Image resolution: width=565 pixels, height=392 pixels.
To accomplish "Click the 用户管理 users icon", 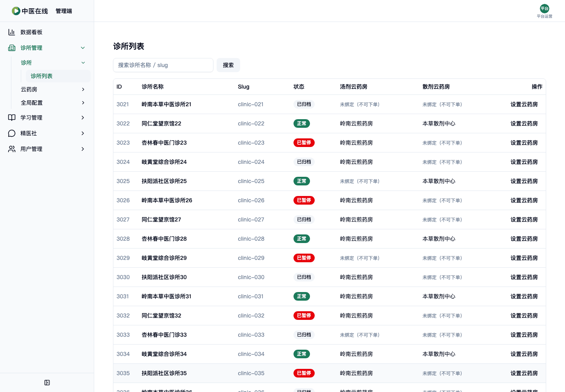I will point(12,149).
